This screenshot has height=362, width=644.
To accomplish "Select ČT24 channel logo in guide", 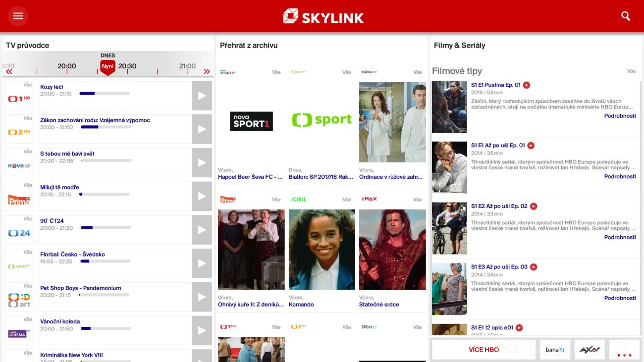I will tap(19, 233).
